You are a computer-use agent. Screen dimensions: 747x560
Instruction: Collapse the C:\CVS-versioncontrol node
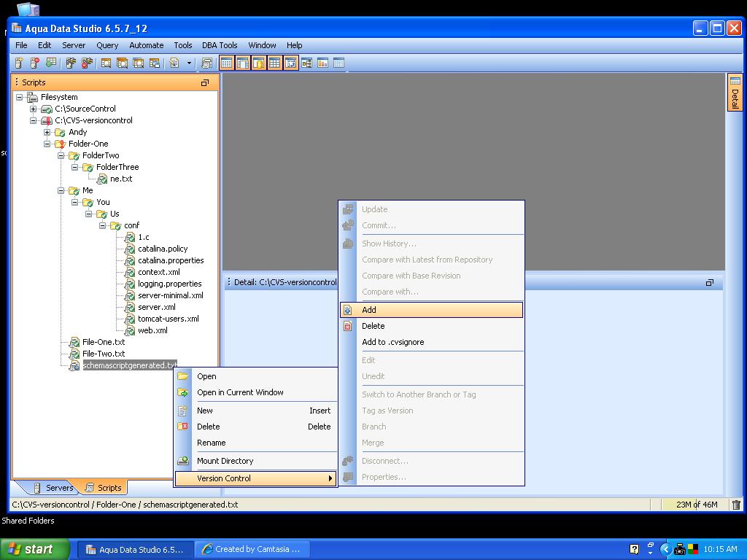tap(34, 120)
